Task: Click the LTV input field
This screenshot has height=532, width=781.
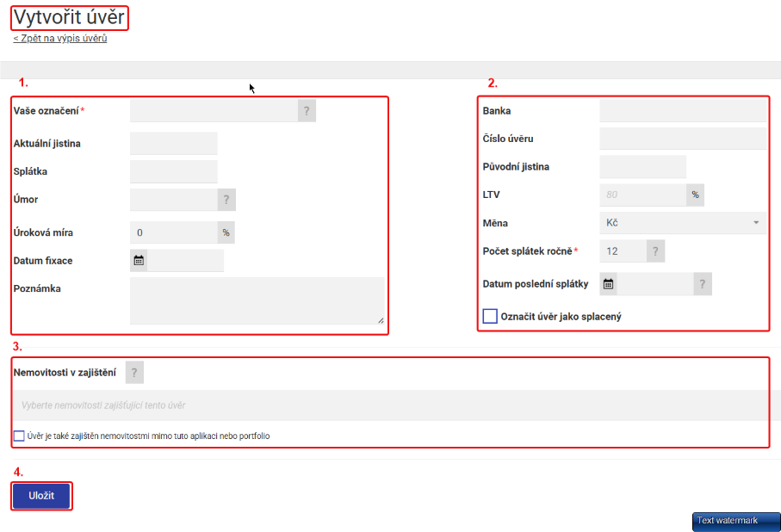Action: coord(642,195)
